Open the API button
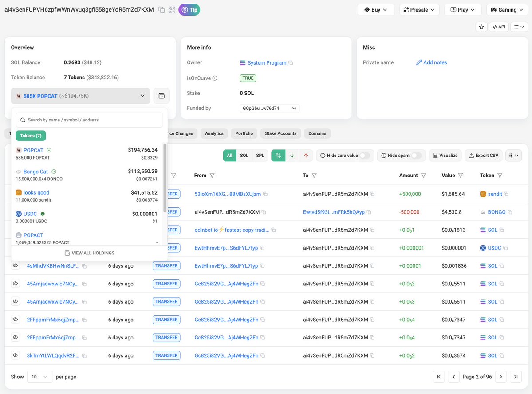 tap(499, 27)
